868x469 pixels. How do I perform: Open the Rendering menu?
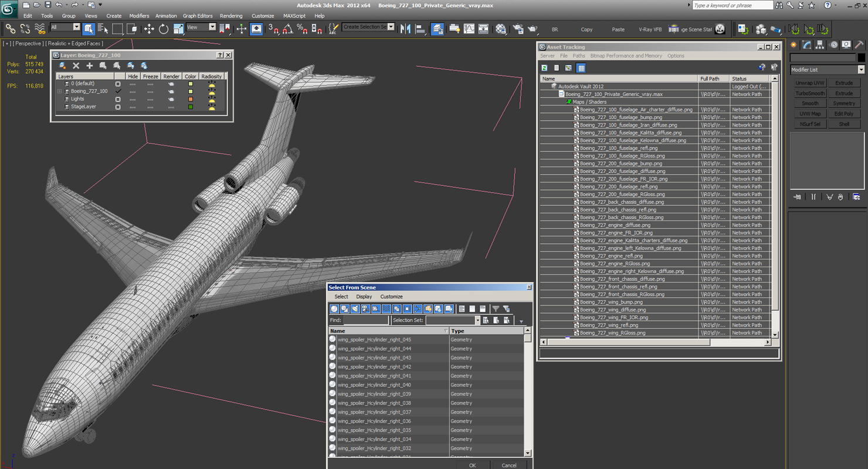tap(231, 16)
